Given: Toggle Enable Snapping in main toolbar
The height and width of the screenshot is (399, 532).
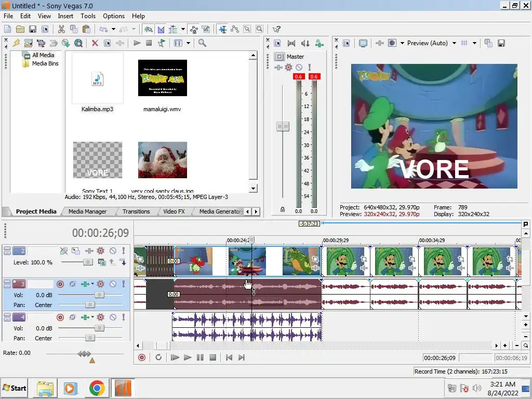Looking at the screenshot, I should (149, 29).
